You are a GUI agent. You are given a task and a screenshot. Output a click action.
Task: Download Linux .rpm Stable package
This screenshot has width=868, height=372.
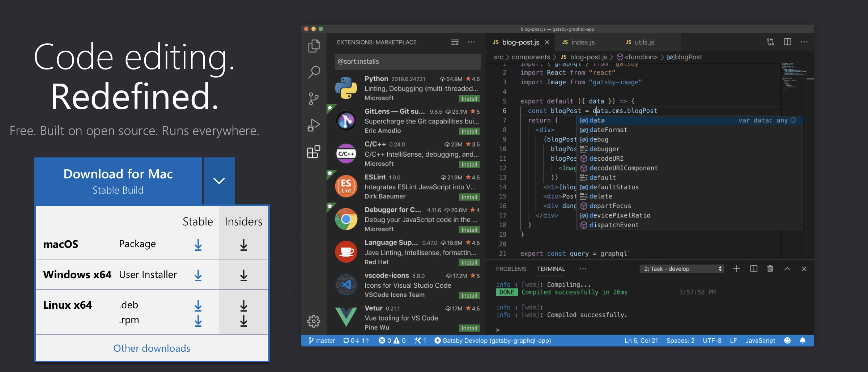pyautogui.click(x=198, y=321)
